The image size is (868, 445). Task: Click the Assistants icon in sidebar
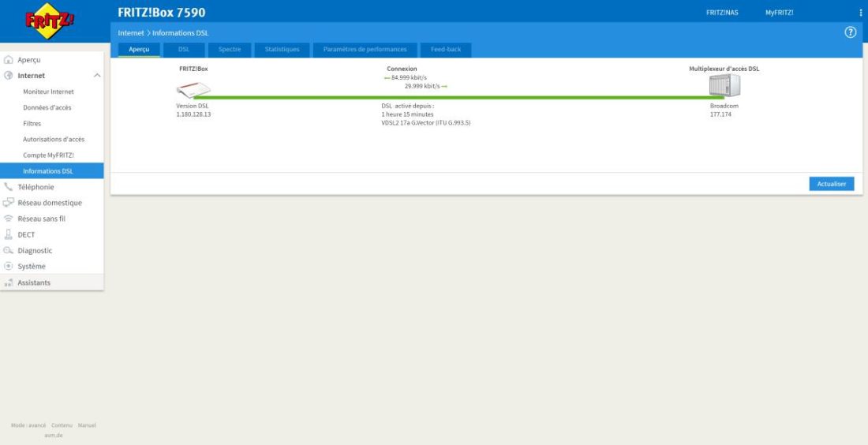[x=9, y=282]
